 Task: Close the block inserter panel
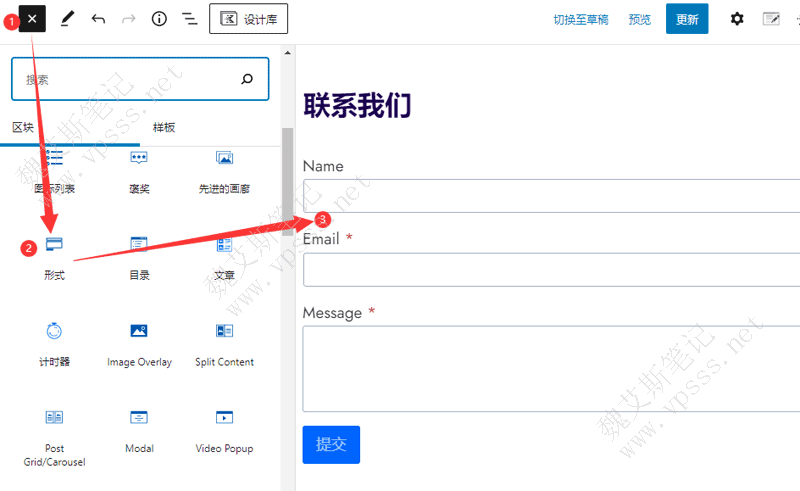tap(32, 19)
